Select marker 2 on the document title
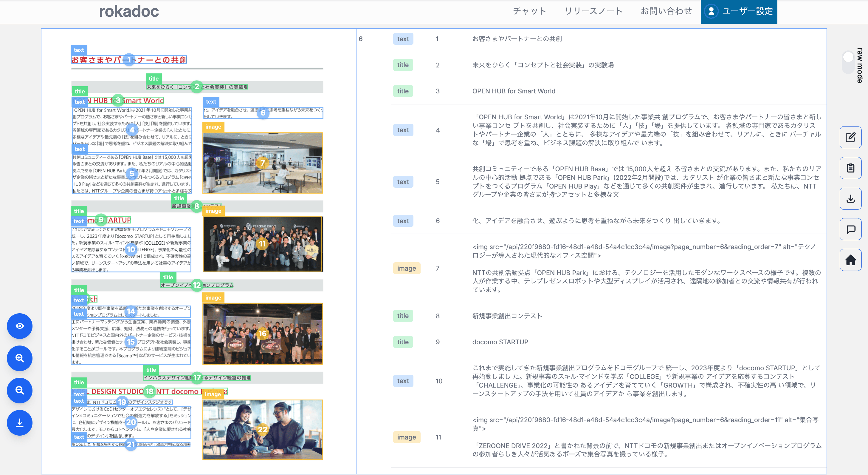 click(x=197, y=86)
